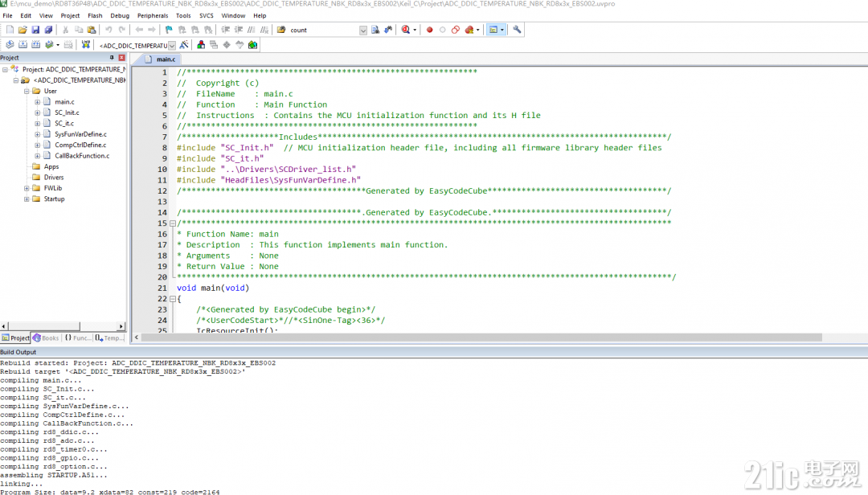Viewport: 868px width, 495px height.
Task: Rebuild all target files
Action: click(x=36, y=45)
